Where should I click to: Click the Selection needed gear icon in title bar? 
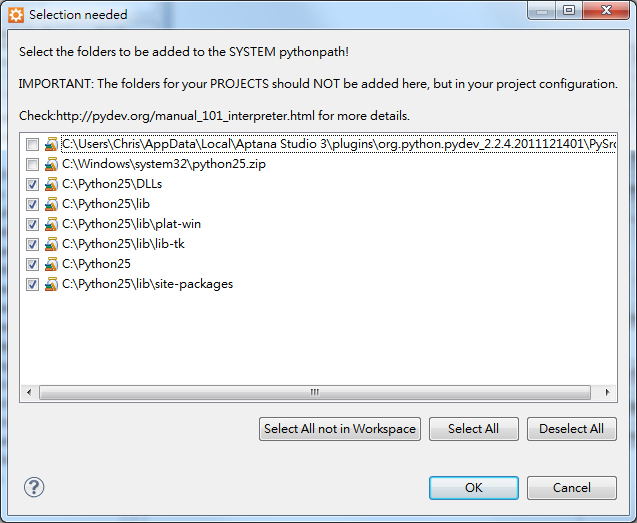[x=16, y=15]
